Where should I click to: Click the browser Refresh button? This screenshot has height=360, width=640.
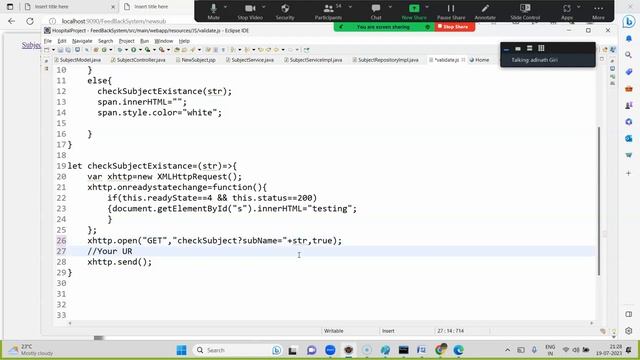pos(30,21)
